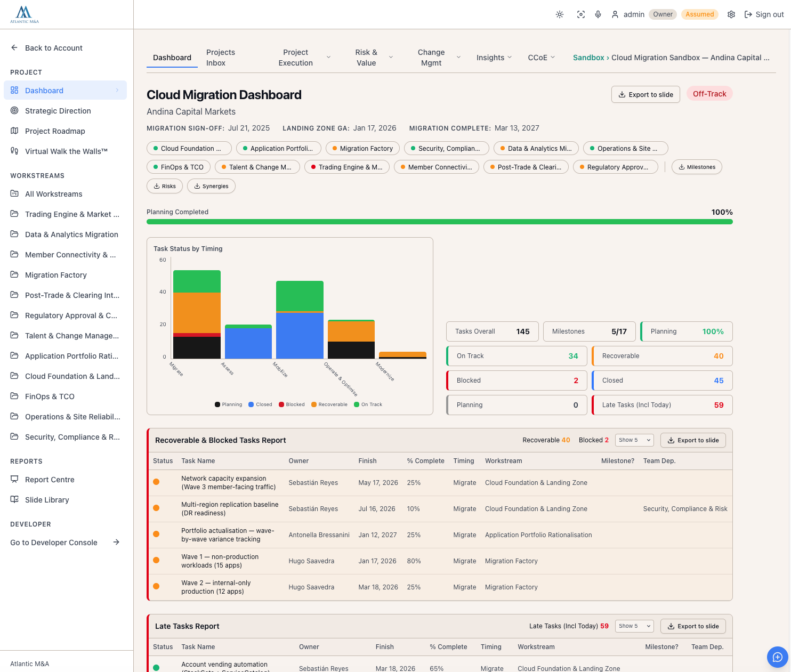Export Recoverable & Blocked Tasks Report to slide

point(693,440)
